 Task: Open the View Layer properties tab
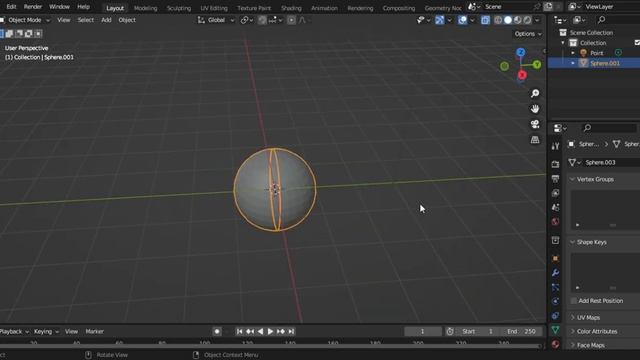tap(555, 193)
